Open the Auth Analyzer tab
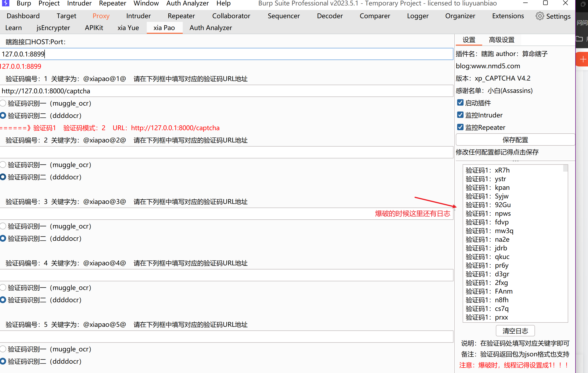This screenshot has height=373, width=588. [210, 28]
